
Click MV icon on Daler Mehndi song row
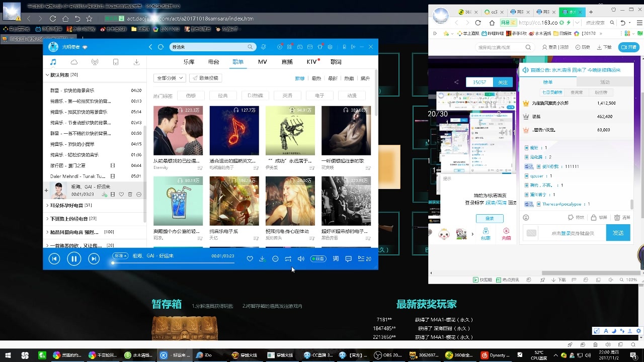pos(113,176)
